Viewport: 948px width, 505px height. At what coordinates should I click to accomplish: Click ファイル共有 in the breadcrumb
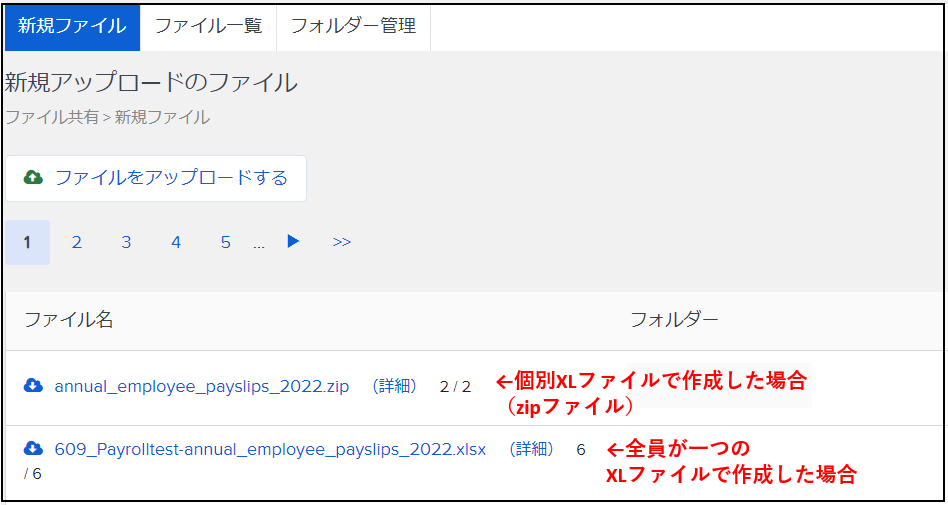click(51, 117)
